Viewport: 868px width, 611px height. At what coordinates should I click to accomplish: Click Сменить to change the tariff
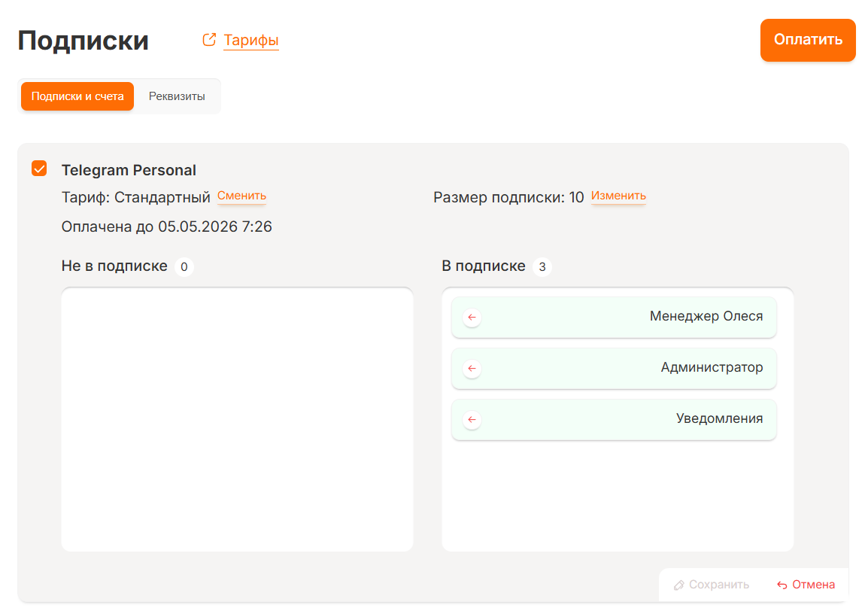(241, 196)
